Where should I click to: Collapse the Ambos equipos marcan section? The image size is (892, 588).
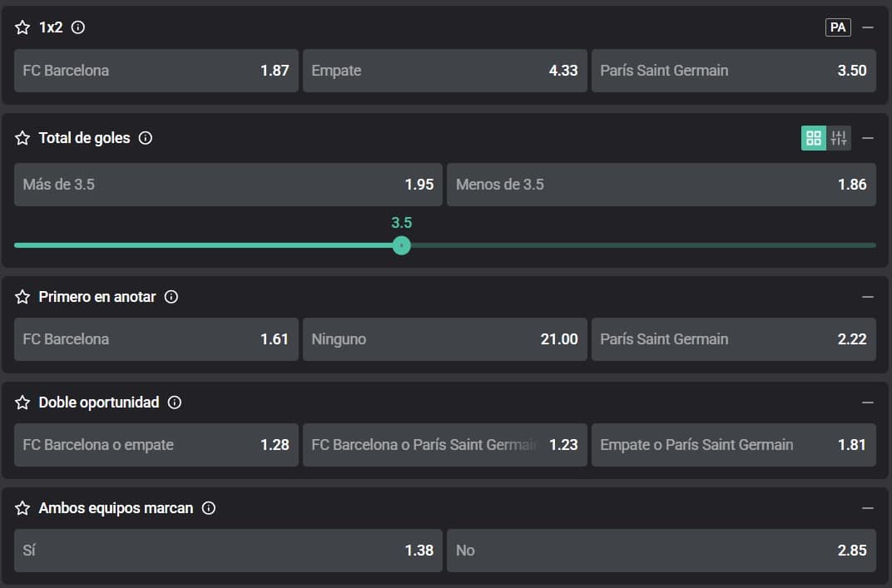click(868, 508)
